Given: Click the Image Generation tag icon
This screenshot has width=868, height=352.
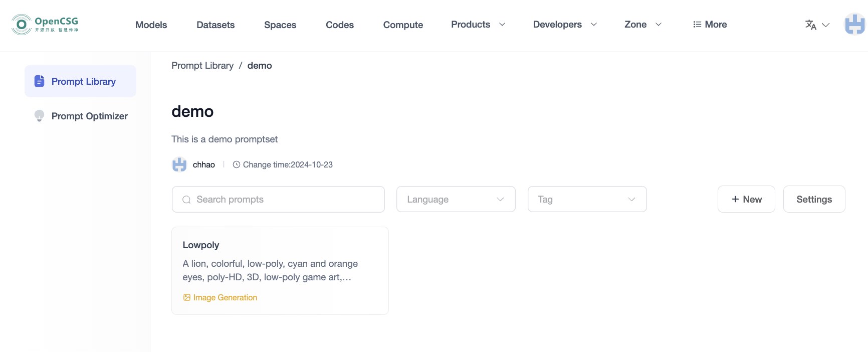Looking at the screenshot, I should [x=187, y=297].
